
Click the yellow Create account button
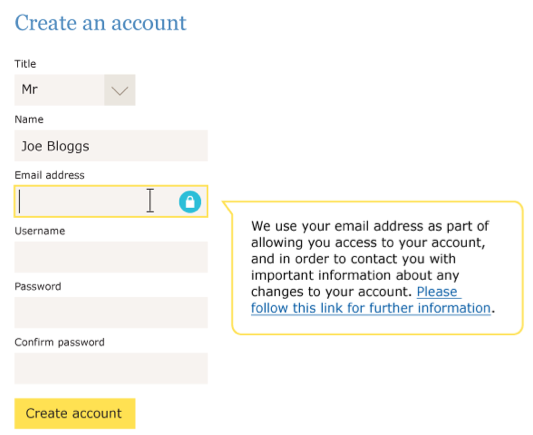[x=75, y=413]
